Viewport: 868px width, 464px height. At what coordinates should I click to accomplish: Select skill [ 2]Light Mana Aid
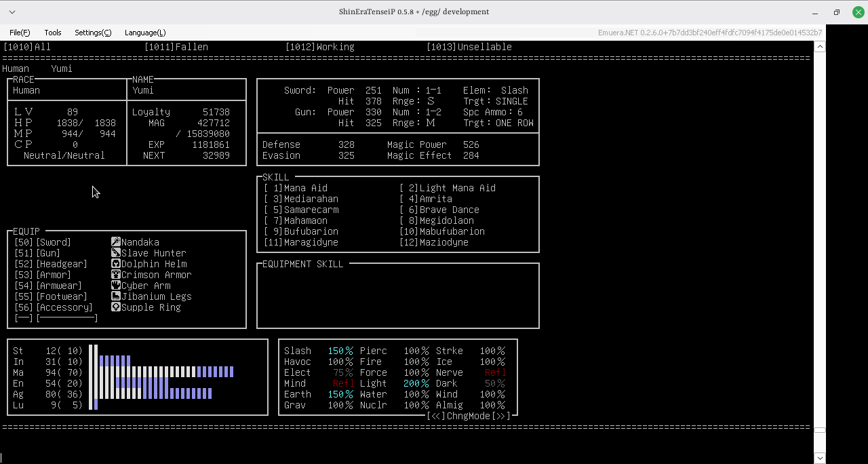(x=448, y=188)
